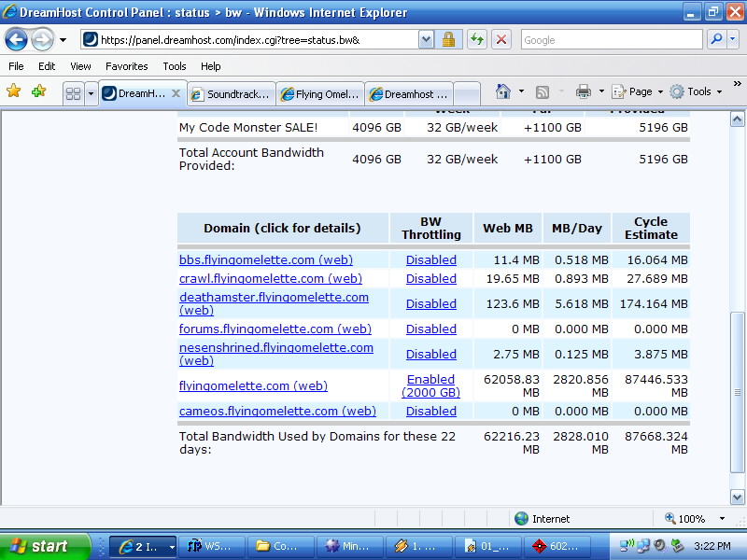Open the zoom level dropdown arrow
The height and width of the screenshot is (560, 747).
click(722, 519)
